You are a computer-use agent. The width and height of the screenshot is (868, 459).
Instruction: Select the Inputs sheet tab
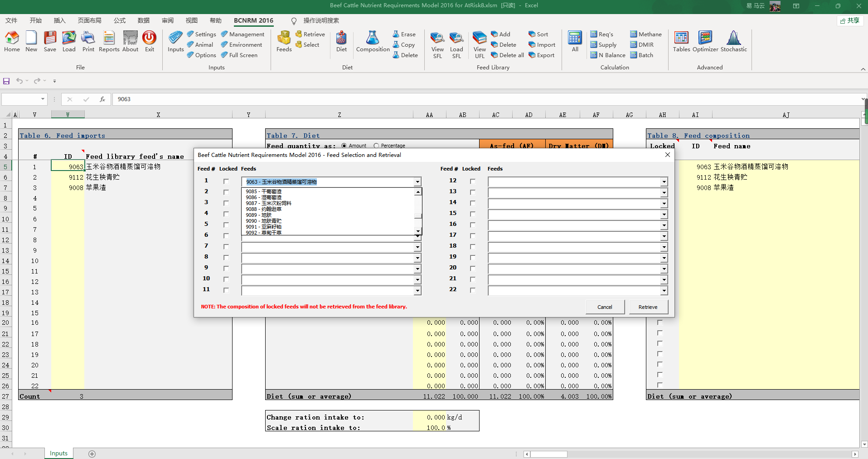[58, 454]
